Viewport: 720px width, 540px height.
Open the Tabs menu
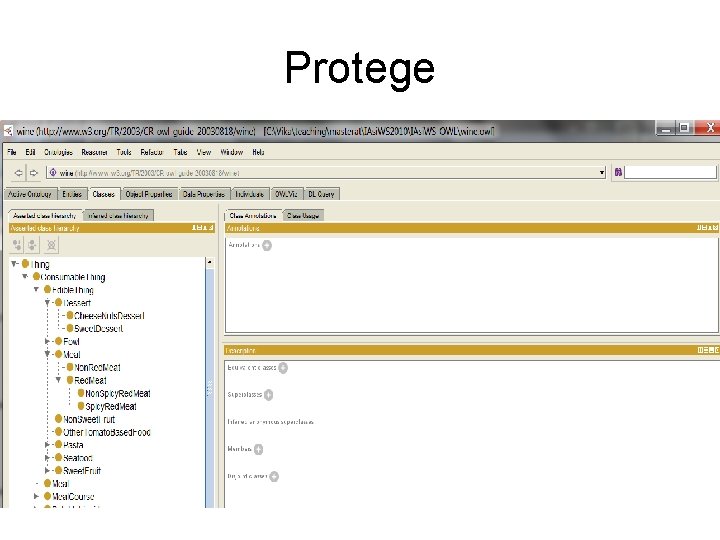coord(180,152)
